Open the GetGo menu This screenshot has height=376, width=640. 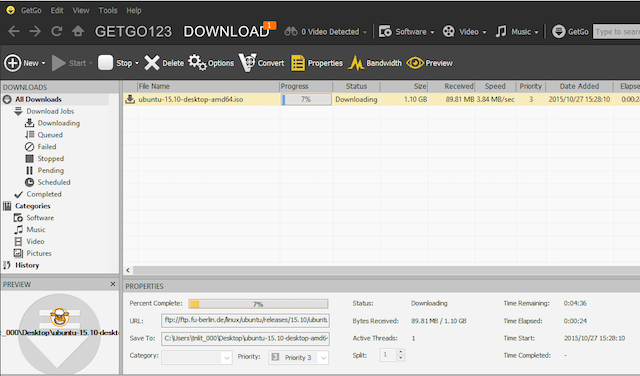point(31,10)
